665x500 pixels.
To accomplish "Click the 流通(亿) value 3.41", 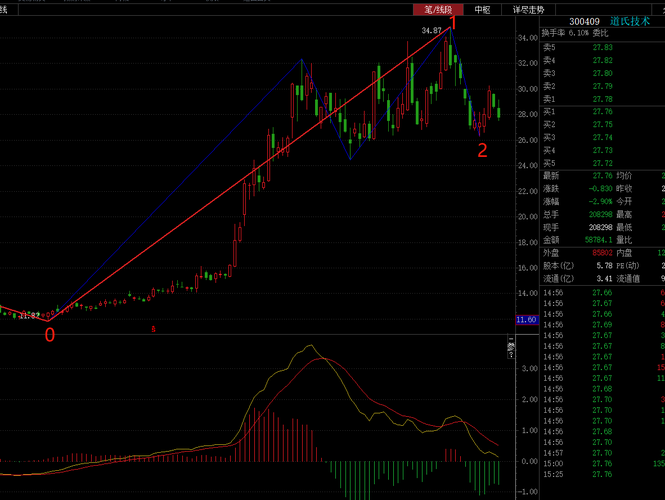I will pos(604,279).
